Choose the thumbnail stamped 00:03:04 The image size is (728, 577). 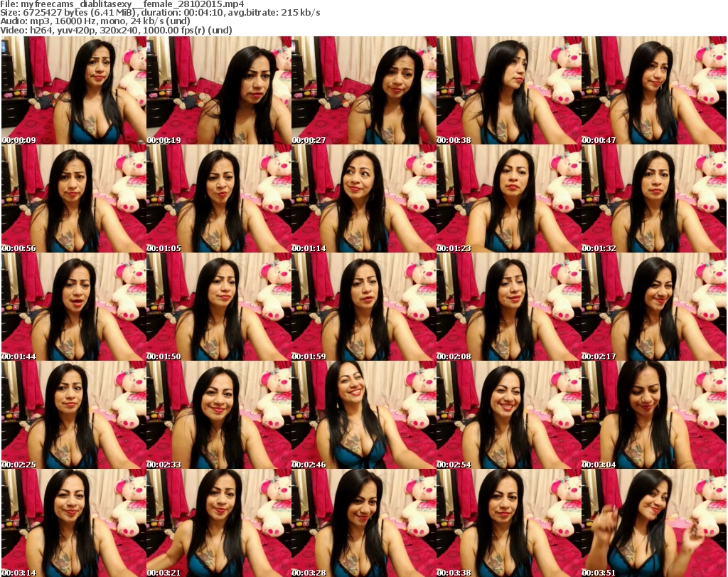tap(654, 415)
